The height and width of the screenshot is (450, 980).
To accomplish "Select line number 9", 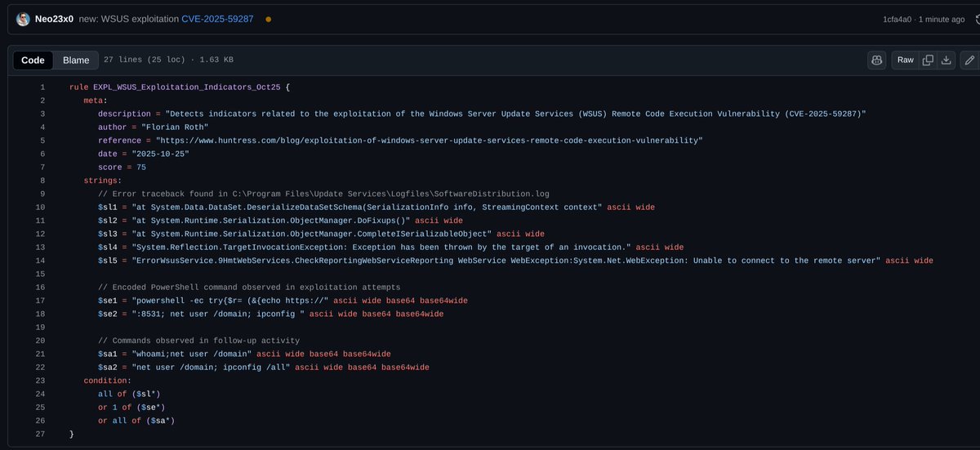I will (x=42, y=194).
